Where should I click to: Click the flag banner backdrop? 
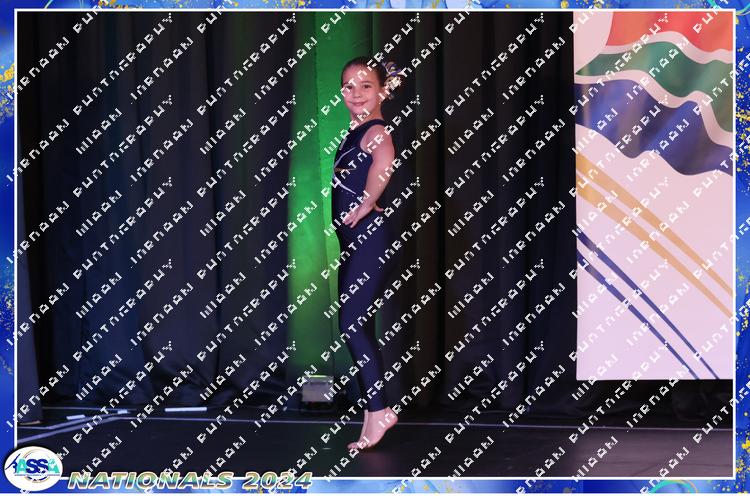[x=654, y=195]
